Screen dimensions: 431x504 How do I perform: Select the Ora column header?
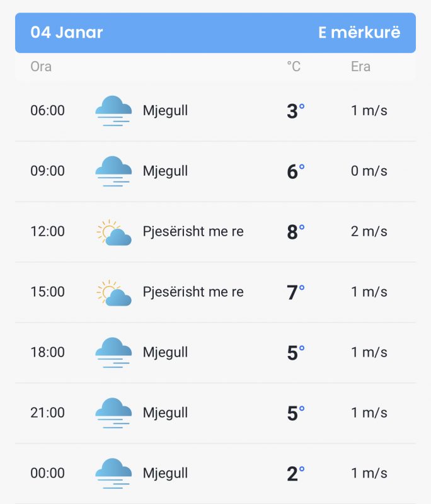[41, 67]
